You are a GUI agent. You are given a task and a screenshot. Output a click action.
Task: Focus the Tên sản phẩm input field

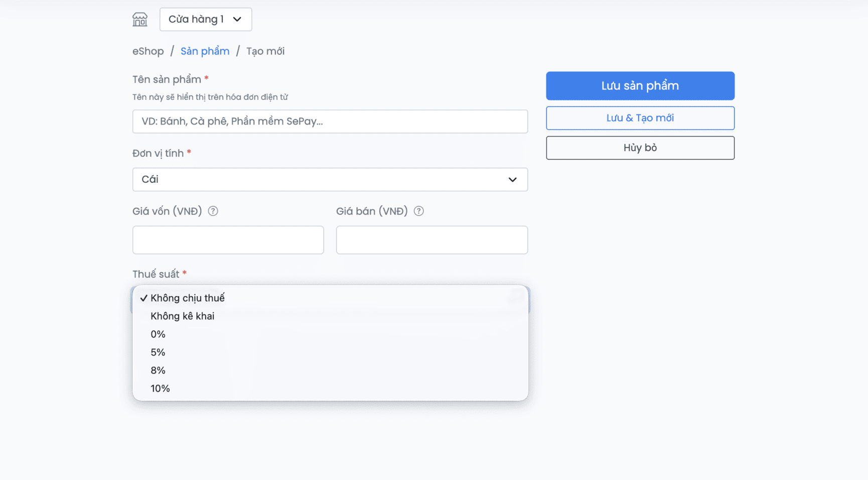click(330, 122)
